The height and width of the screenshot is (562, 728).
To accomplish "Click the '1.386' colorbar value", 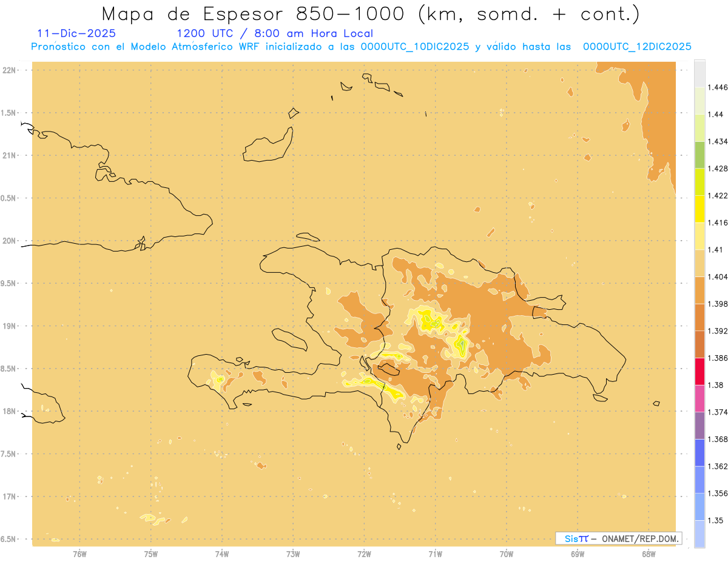I will click(717, 358).
